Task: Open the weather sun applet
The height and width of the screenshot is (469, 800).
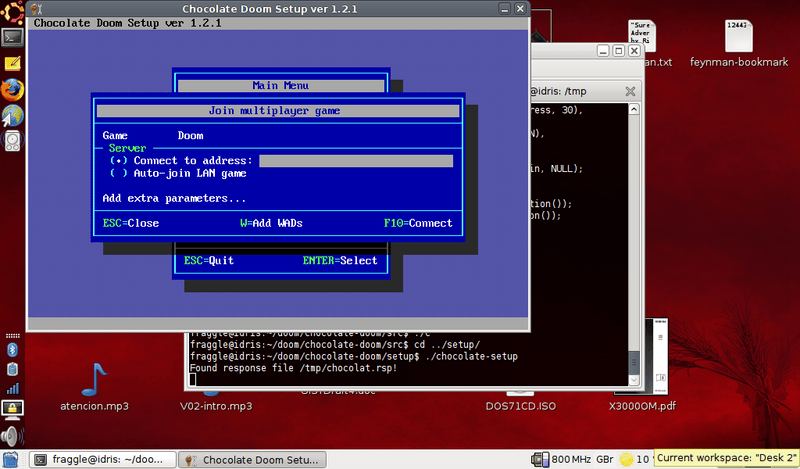Action: [x=626, y=459]
